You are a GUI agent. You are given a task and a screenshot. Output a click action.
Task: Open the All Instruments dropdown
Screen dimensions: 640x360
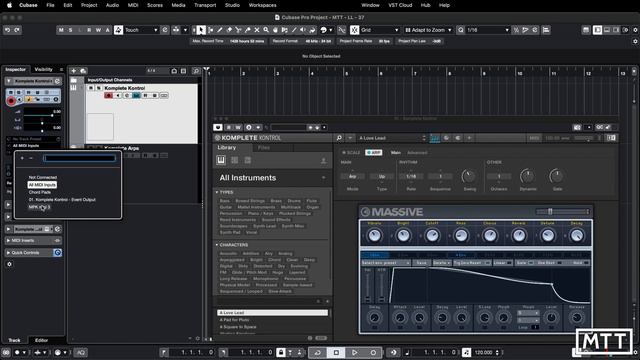click(x=272, y=178)
